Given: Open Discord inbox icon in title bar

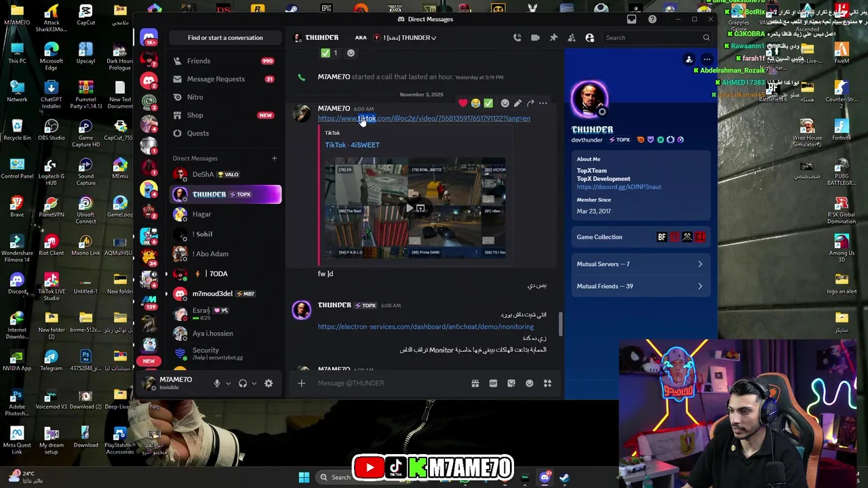Looking at the screenshot, I should (632, 19).
